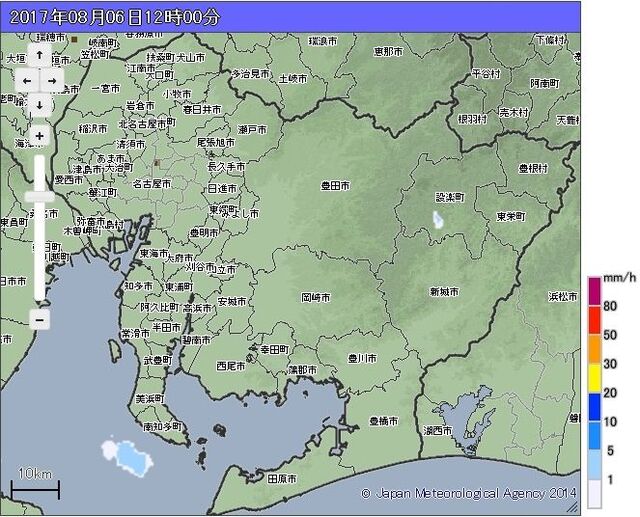This screenshot has width=640, height=517.
Task: Zoom out with the minus button
Action: coord(40,320)
